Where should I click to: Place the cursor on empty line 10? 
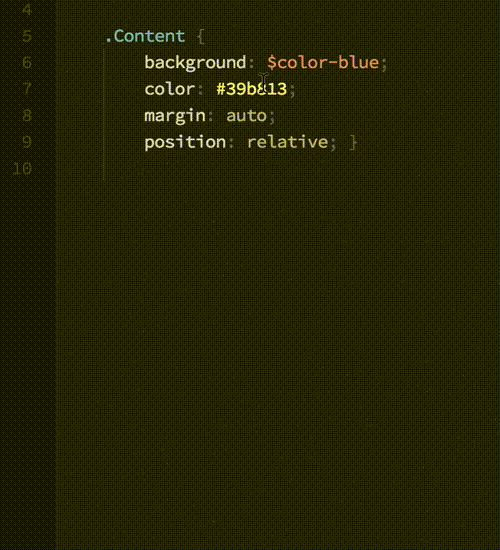click(x=277, y=169)
